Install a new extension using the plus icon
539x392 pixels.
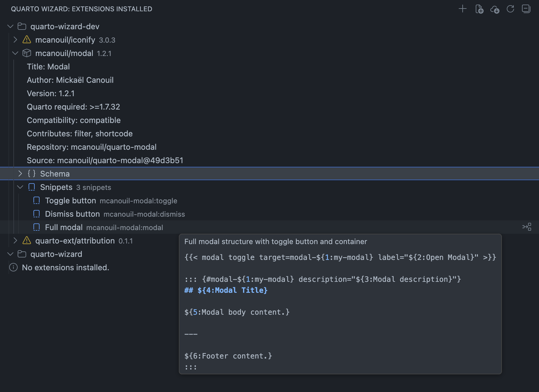pos(462,9)
